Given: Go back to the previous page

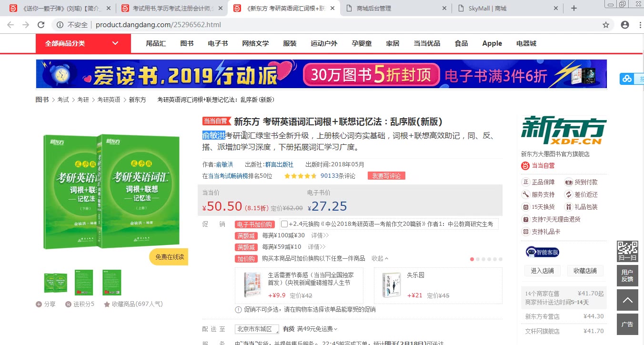Looking at the screenshot, I should pos(10,25).
